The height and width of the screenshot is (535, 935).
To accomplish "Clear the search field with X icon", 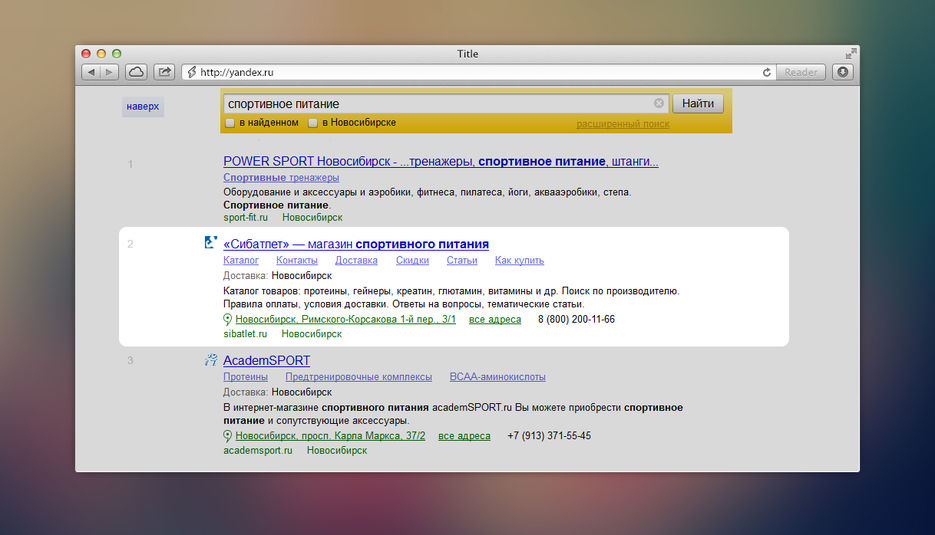I will [x=659, y=103].
